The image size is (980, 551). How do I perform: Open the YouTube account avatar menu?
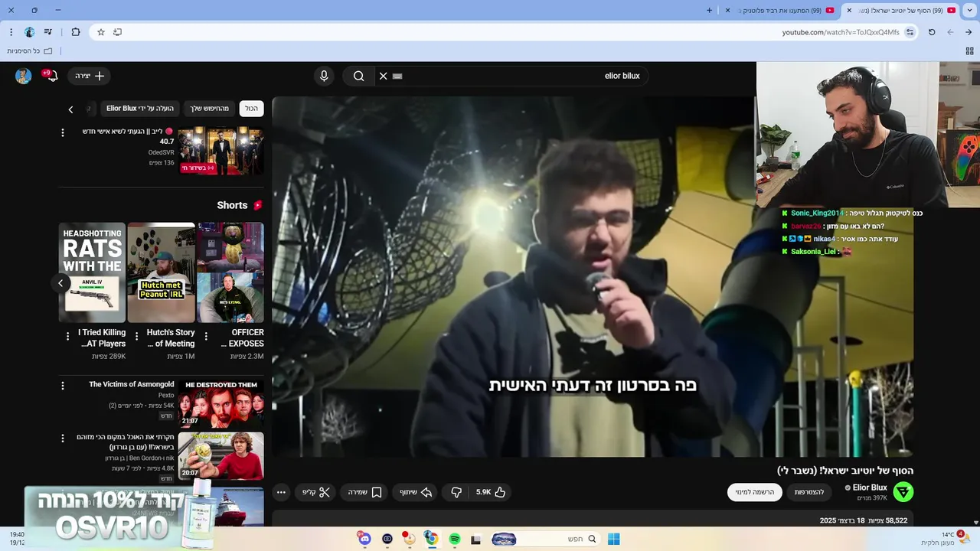pos(24,76)
